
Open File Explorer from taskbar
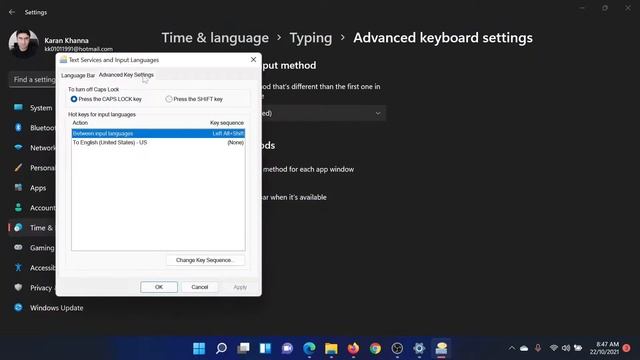331,348
